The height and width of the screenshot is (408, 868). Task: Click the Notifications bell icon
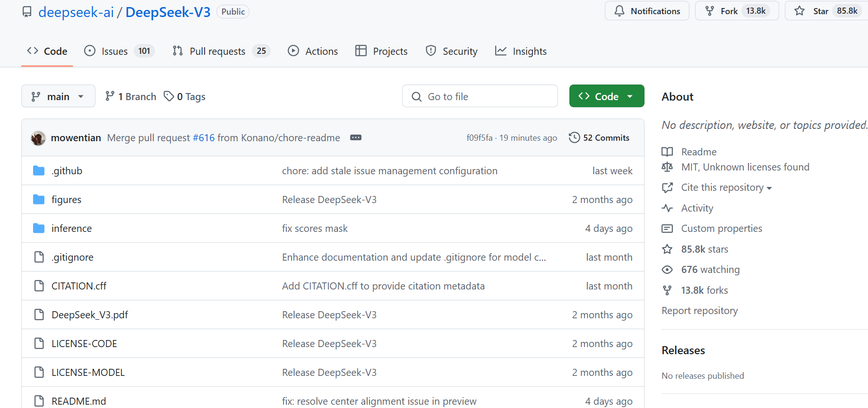pos(619,11)
